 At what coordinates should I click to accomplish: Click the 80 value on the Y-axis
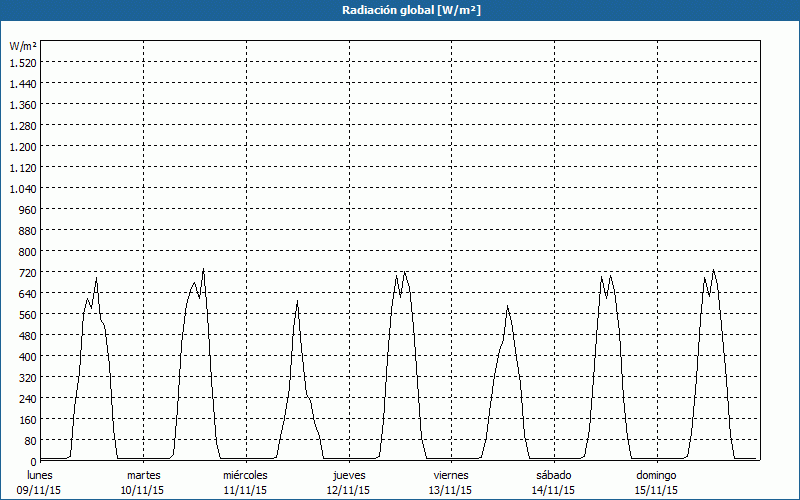(x=30, y=440)
